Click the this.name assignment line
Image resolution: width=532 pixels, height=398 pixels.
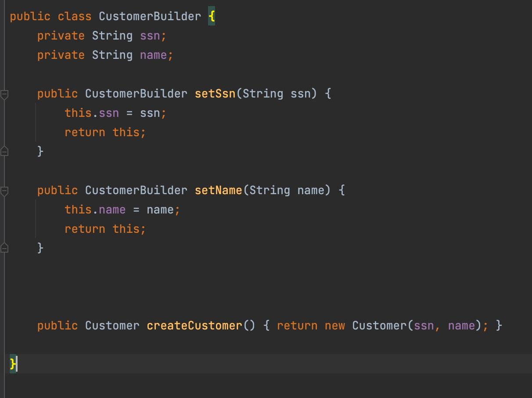point(122,210)
